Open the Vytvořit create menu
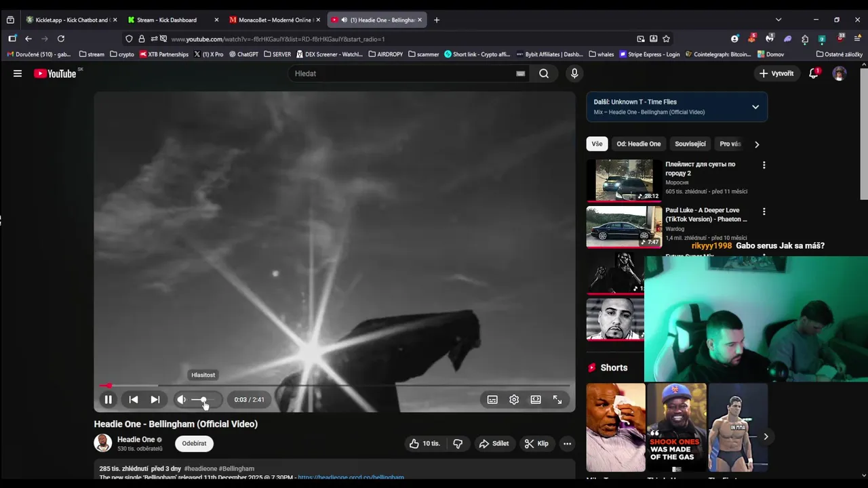The width and height of the screenshot is (868, 488). 776,73
